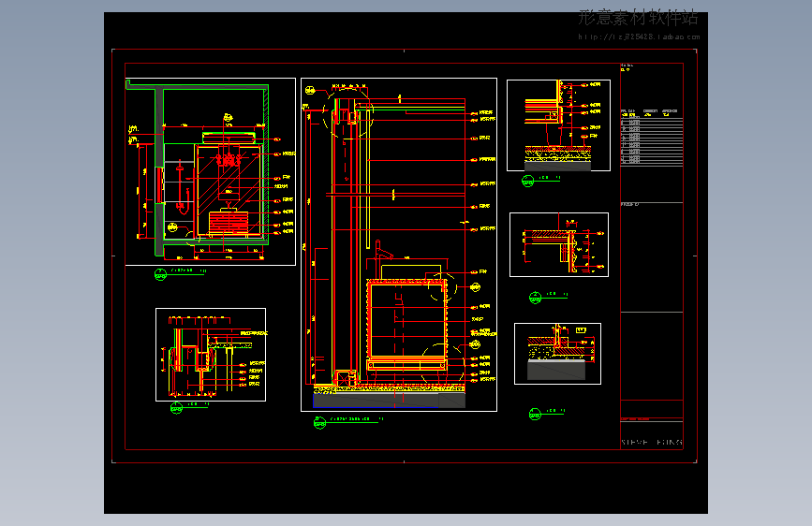
Task: Select the middle right corner detail drawing
Action: 559,245
